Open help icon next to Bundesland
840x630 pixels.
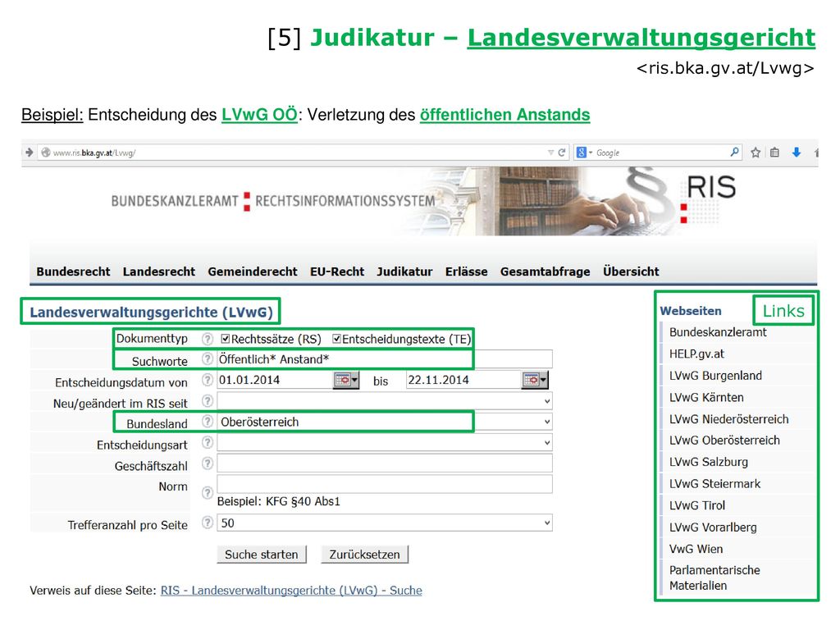pos(208,422)
